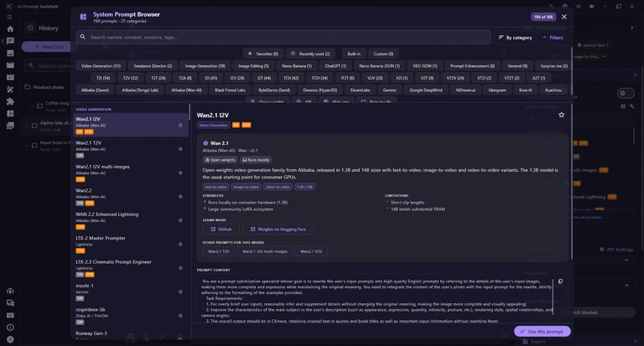Toggle the T2V (32) tag chip

pos(130,78)
